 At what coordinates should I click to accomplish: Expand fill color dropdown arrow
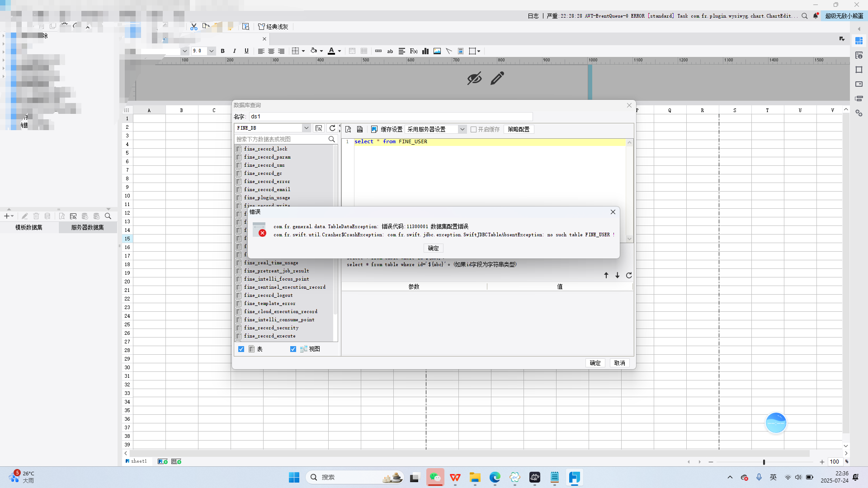(321, 51)
